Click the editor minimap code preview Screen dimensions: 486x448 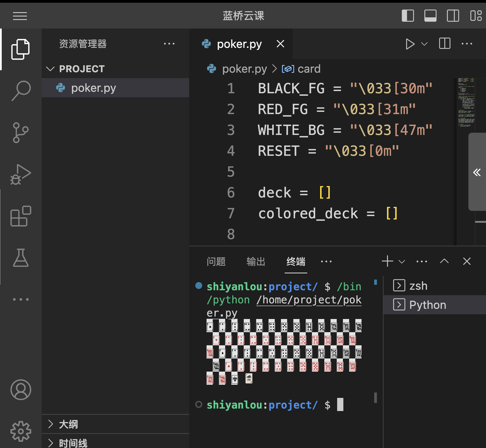[466, 102]
